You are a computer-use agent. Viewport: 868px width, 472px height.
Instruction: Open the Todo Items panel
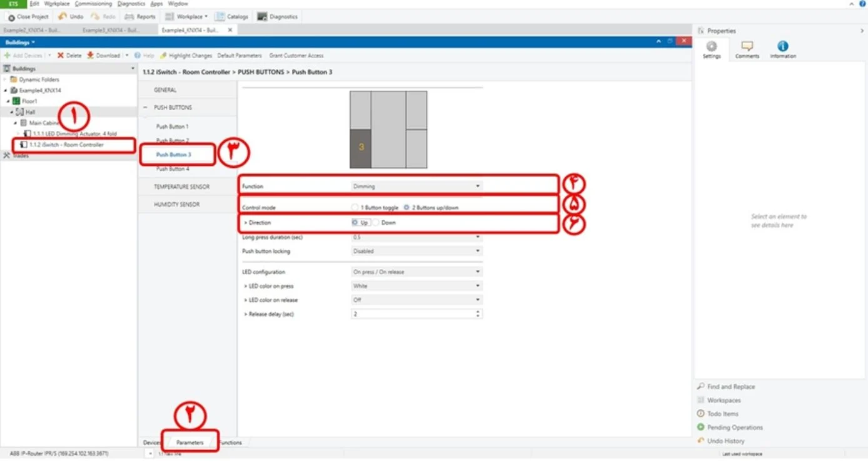click(x=718, y=414)
